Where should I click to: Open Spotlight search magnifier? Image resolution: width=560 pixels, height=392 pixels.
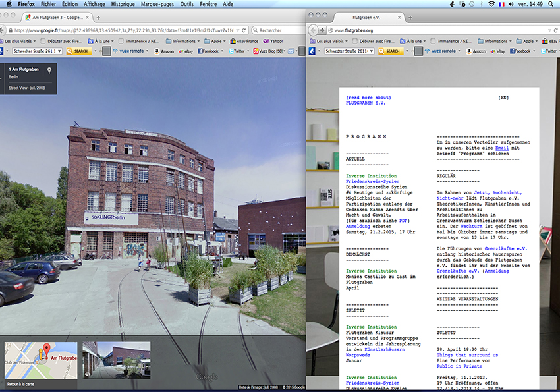[551, 4]
